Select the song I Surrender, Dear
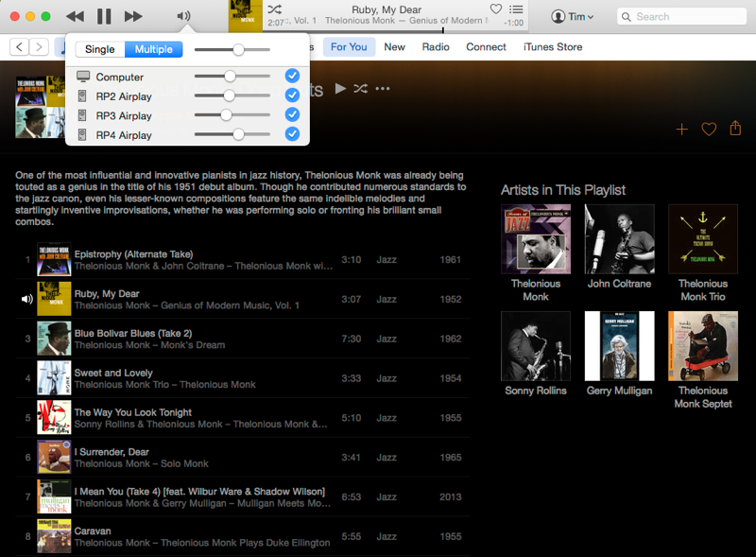The width and height of the screenshot is (756, 557). [x=243, y=458]
